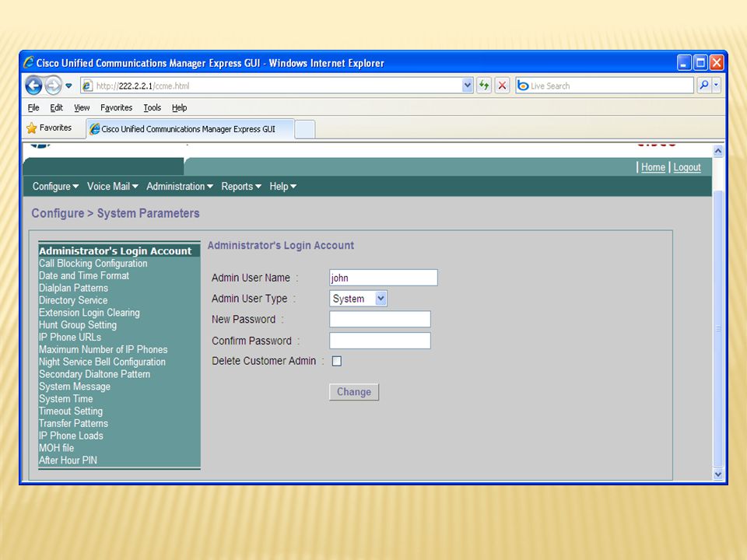Tick the Delete Customer Admin checkbox
The height and width of the screenshot is (560, 747).
[x=337, y=361]
